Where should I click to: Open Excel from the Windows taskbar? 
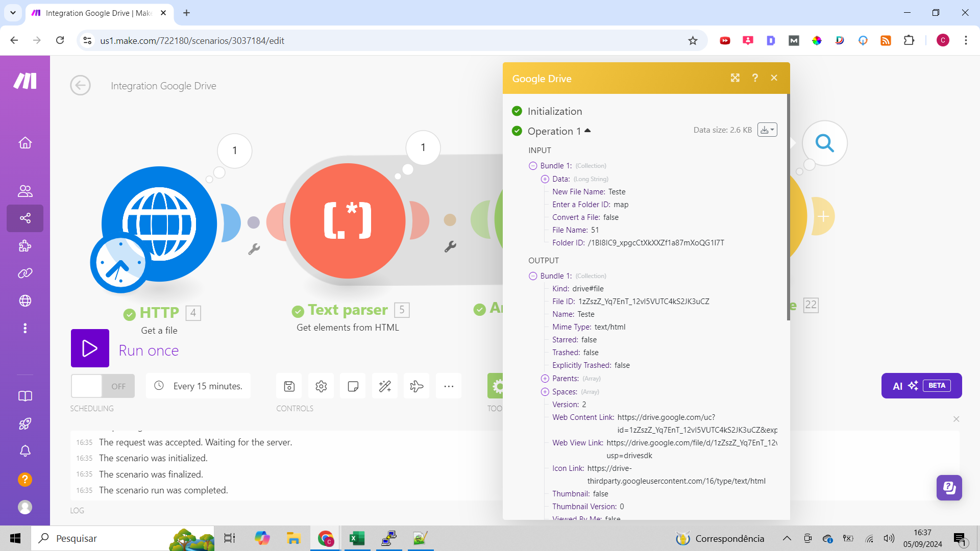pyautogui.click(x=357, y=538)
